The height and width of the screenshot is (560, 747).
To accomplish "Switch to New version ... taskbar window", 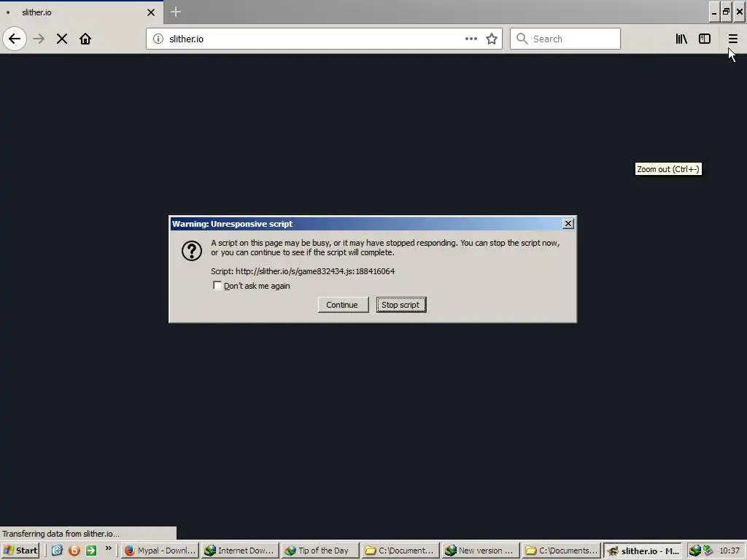I will pyautogui.click(x=480, y=551).
